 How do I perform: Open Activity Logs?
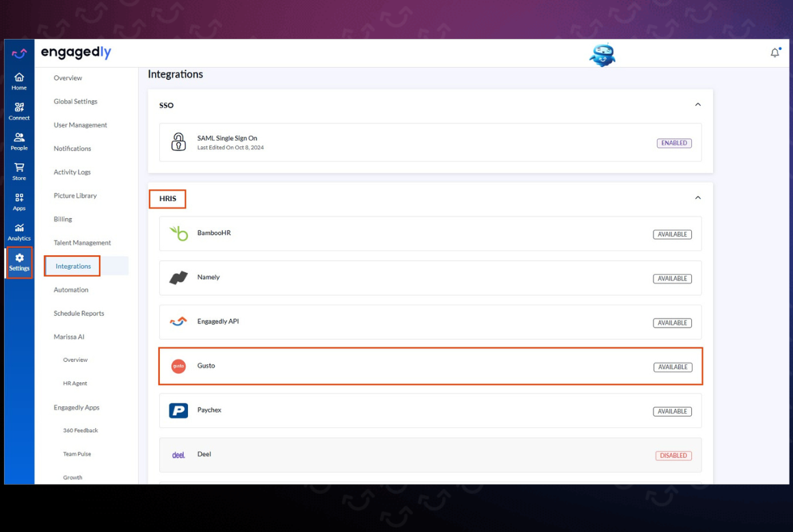click(x=72, y=172)
